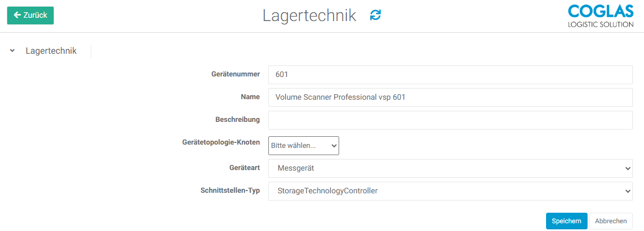Click the Geräteart label text
644x231 pixels.
(244, 168)
